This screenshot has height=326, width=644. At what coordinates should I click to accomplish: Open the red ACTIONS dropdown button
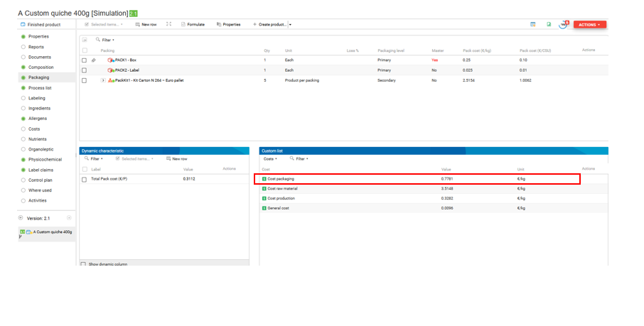[x=590, y=25]
